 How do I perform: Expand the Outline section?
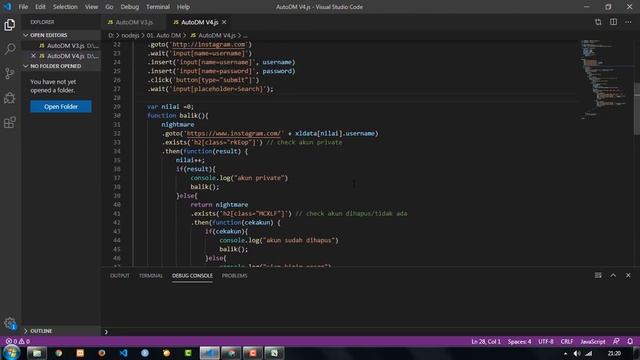coord(61,331)
